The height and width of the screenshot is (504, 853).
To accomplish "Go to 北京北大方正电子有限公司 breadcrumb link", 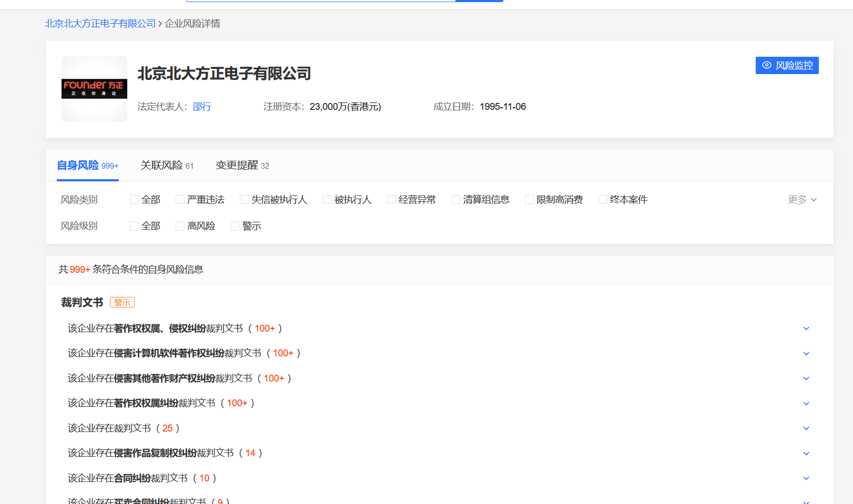I will tap(100, 24).
